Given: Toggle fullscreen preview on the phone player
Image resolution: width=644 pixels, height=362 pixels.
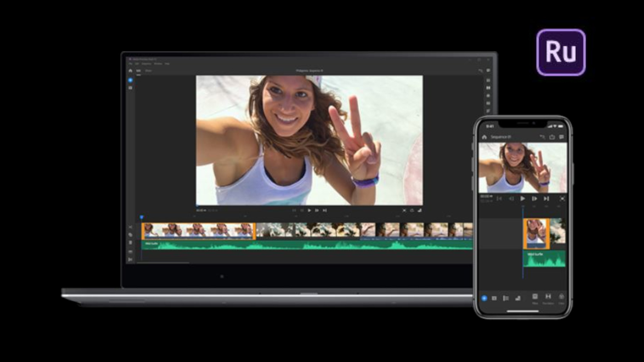Looking at the screenshot, I should (562, 198).
